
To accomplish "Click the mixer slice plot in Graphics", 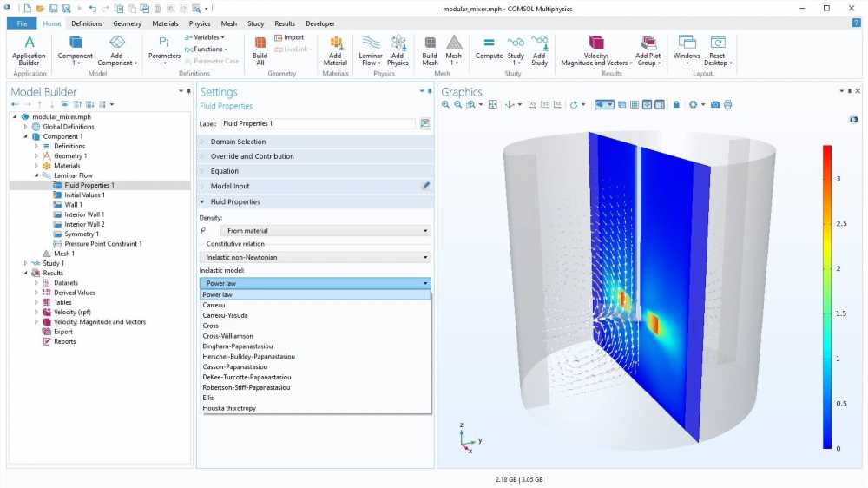I will (x=648, y=286).
